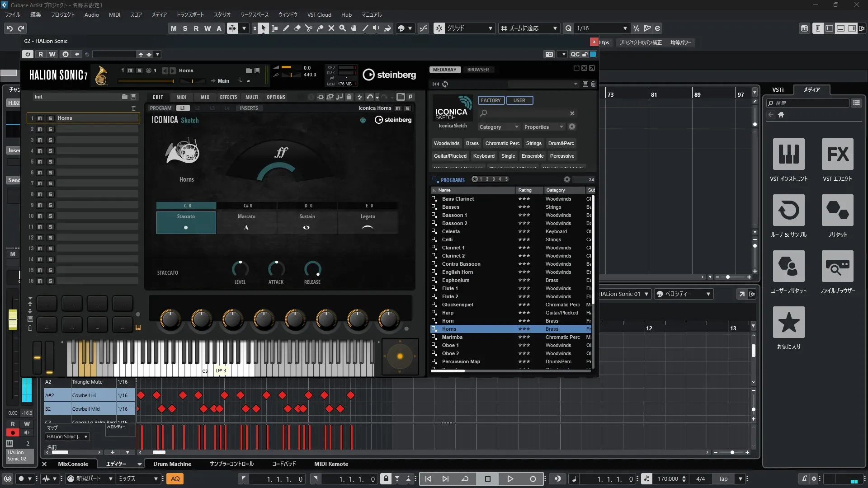Select the Scissors split tool
Image resolution: width=868 pixels, height=488 pixels.
[309, 28]
